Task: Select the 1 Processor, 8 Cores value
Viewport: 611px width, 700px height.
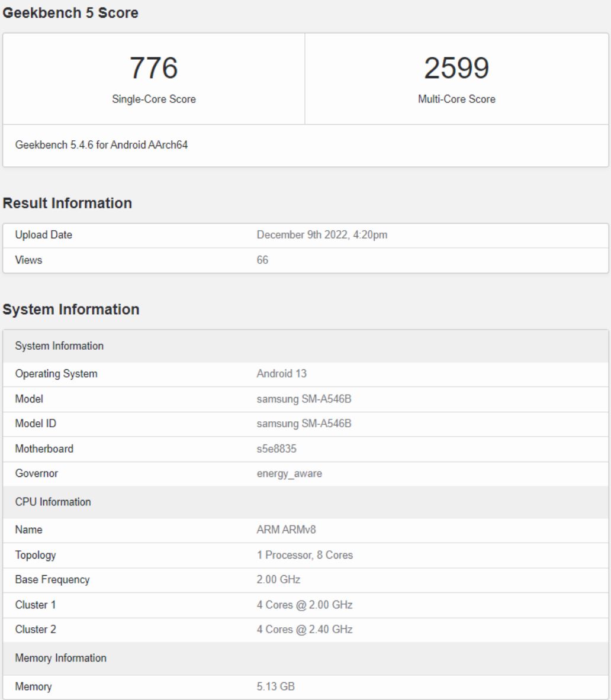Action: (x=304, y=555)
